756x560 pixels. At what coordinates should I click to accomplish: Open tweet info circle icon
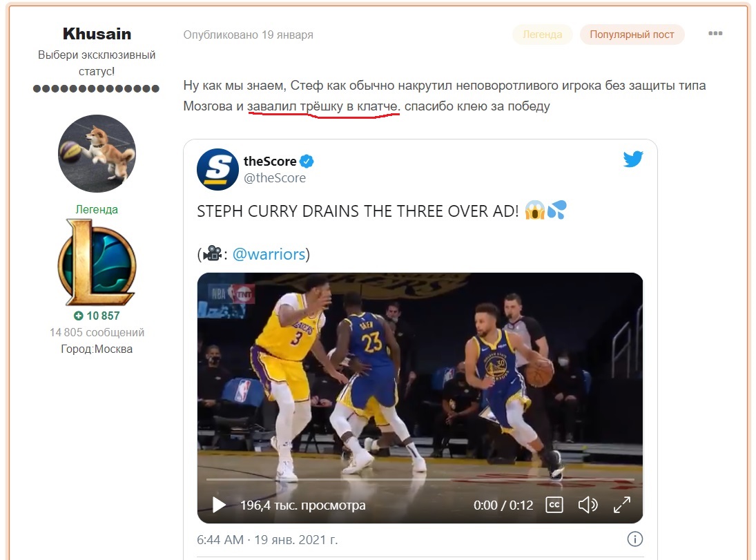click(634, 539)
